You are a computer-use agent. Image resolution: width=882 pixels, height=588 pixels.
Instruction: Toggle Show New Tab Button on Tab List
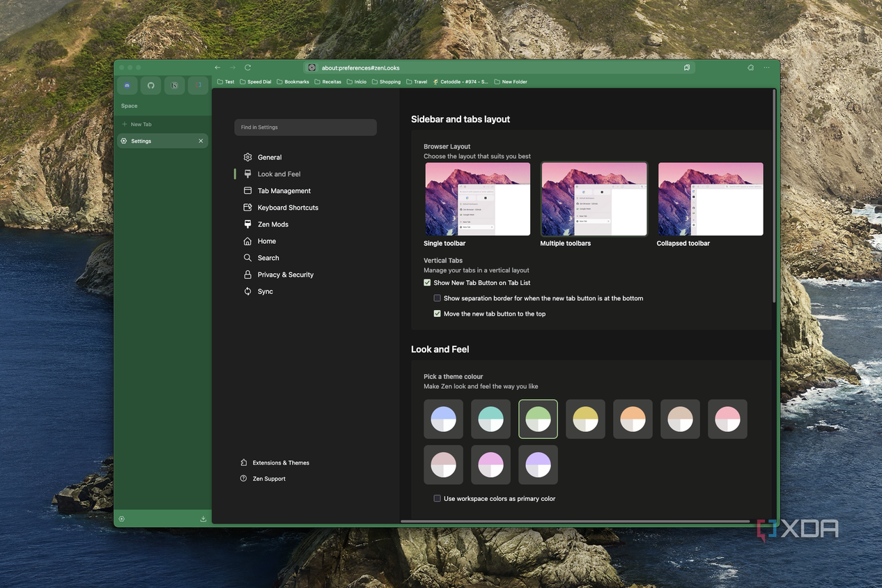427,283
